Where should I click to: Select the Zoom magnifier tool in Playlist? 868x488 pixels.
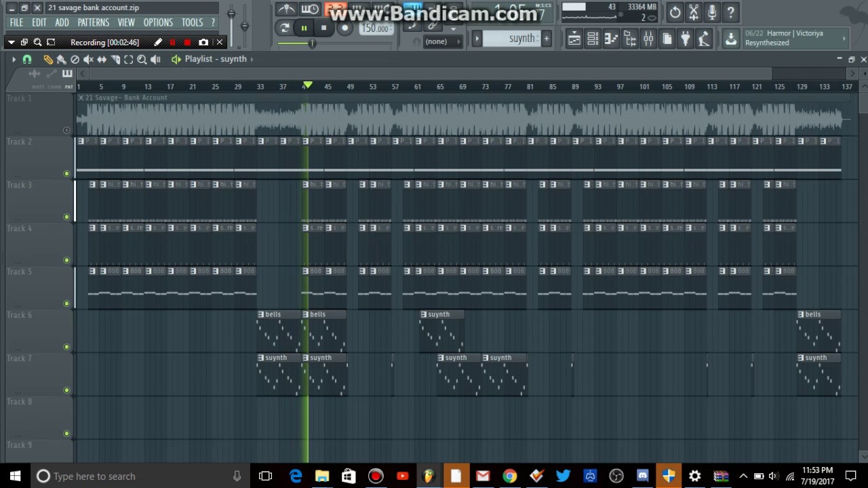(142, 60)
